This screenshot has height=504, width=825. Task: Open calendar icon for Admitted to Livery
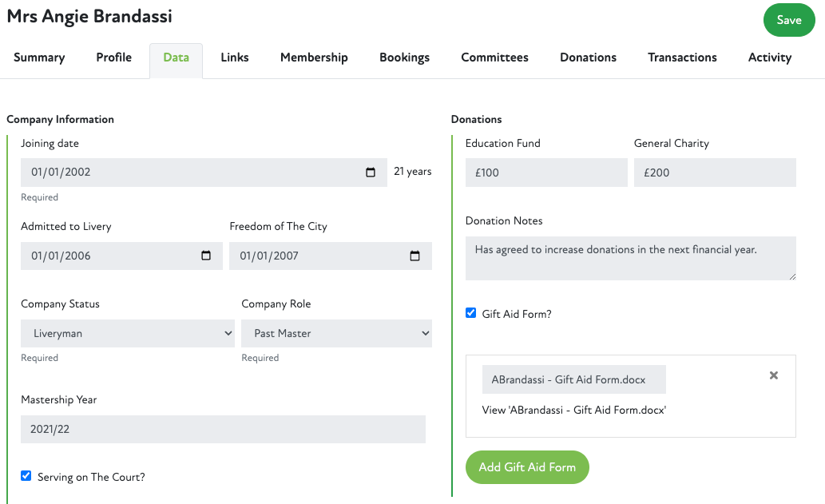(x=206, y=256)
